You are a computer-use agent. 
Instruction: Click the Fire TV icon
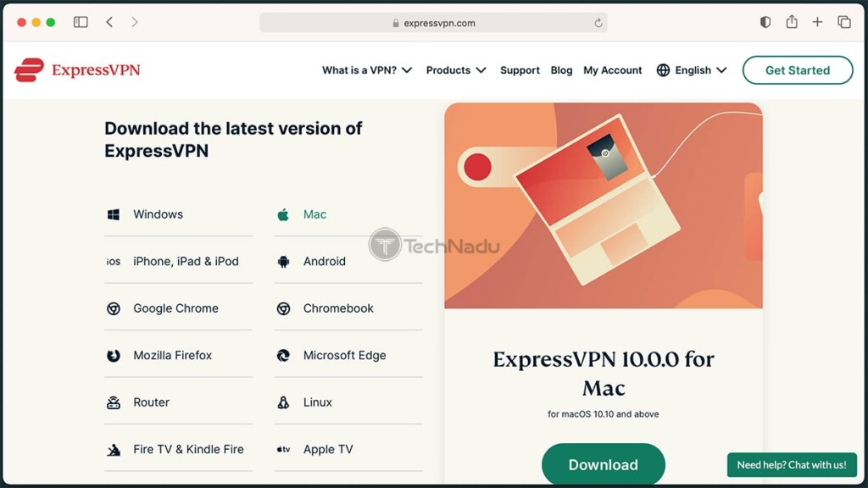point(114,450)
